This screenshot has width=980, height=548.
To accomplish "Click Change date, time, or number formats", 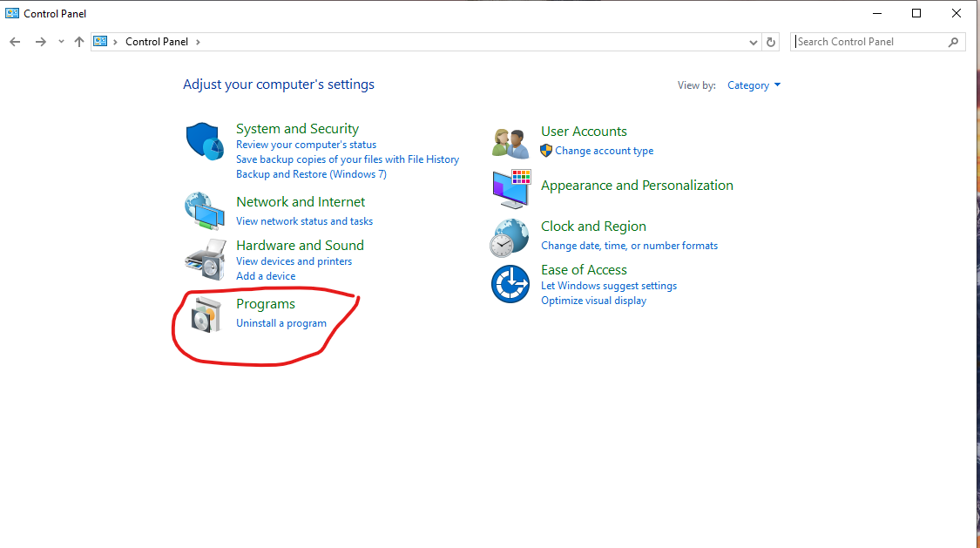I will pos(629,246).
